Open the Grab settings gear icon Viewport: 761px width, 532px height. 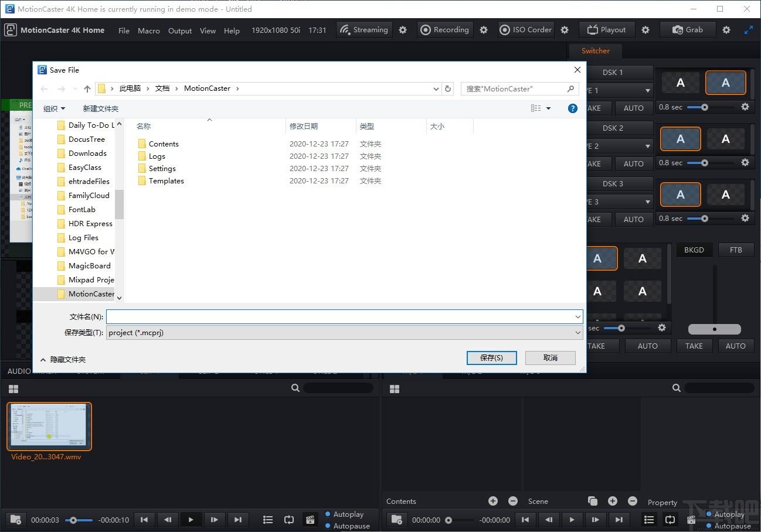[726, 30]
